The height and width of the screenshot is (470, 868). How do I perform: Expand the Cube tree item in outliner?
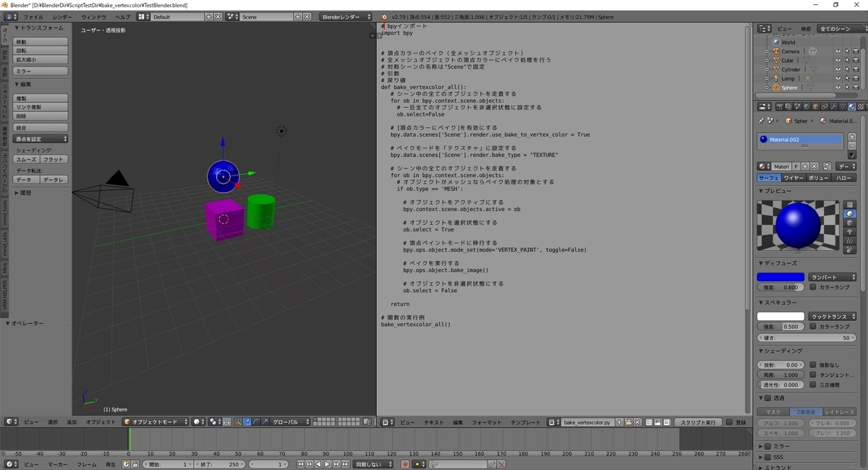[767, 60]
